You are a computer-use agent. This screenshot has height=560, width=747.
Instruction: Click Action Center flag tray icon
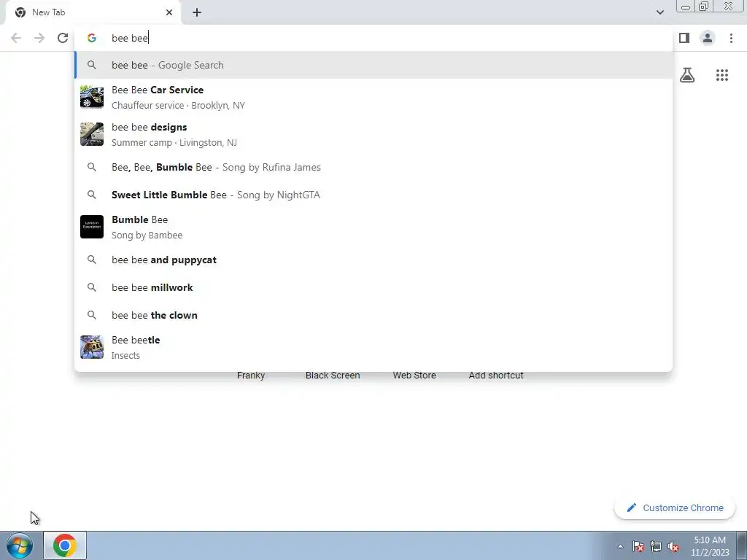[638, 546]
